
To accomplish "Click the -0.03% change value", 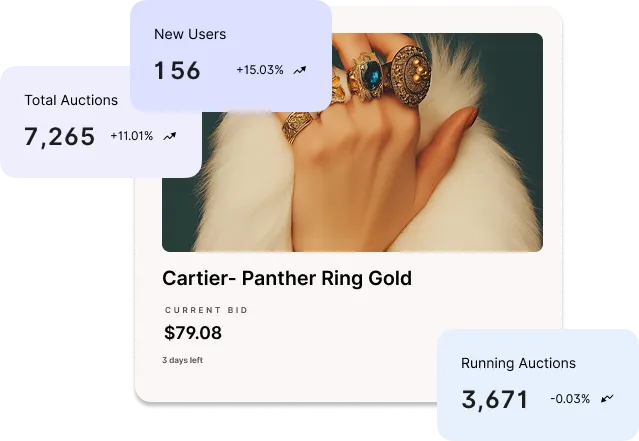I will pyautogui.click(x=570, y=399).
